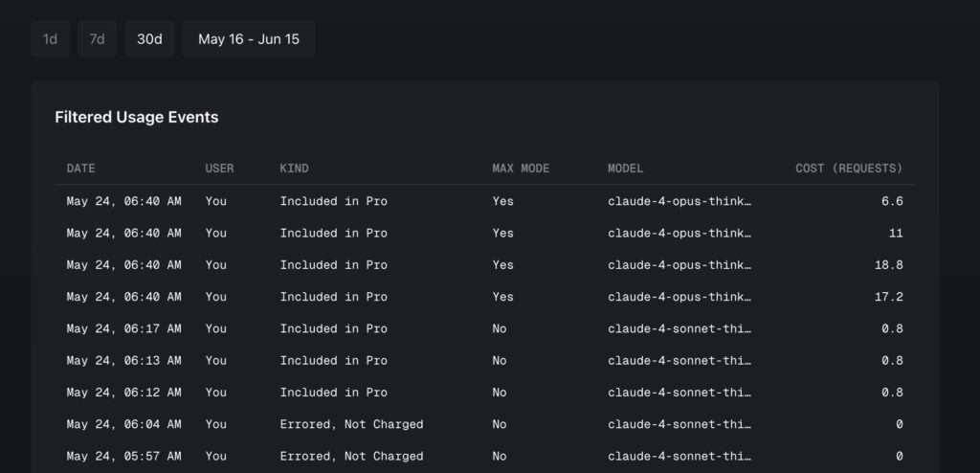Select the May 24, 06:13 AM event row
The height and width of the screenshot is (473, 980).
click(484, 361)
